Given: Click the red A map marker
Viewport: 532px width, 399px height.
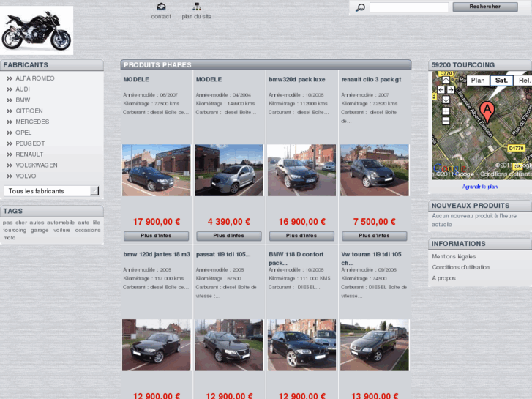Looking at the screenshot, I should pyautogui.click(x=487, y=113).
